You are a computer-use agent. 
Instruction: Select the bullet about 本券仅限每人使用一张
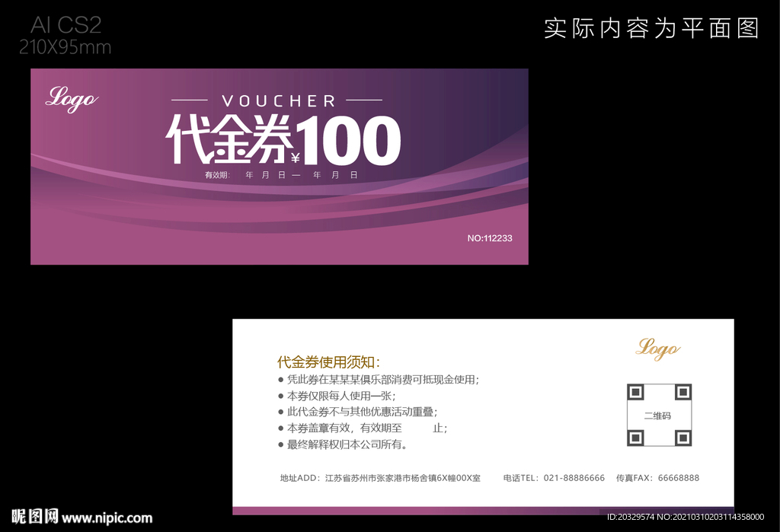coord(341,397)
